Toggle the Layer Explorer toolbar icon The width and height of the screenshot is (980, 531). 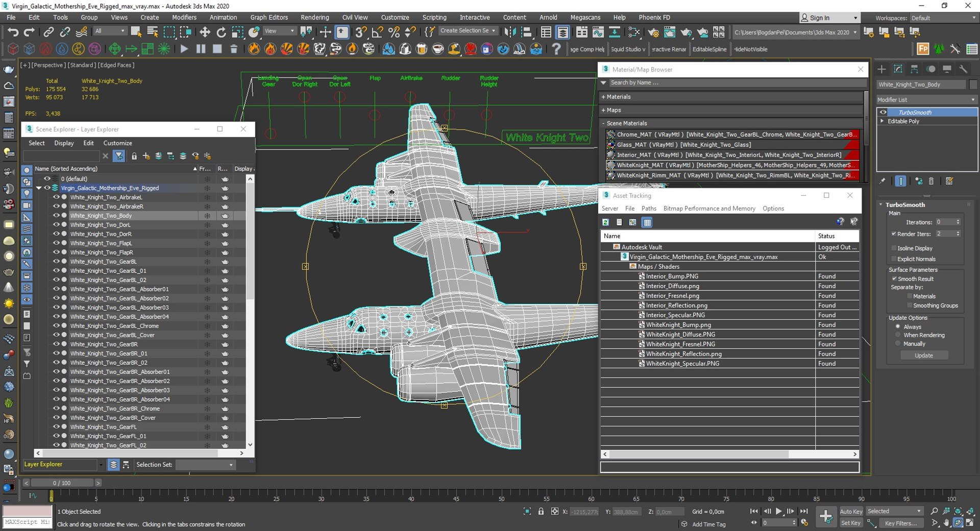pyautogui.click(x=562, y=32)
